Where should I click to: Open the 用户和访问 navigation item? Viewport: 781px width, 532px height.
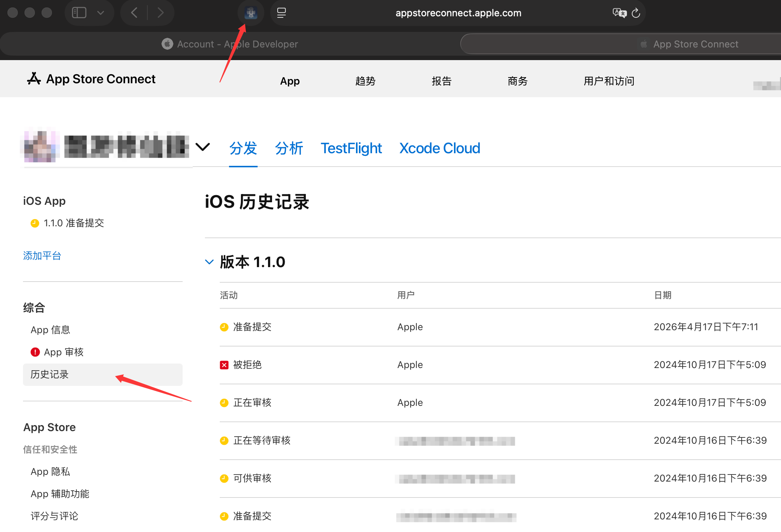tap(609, 81)
